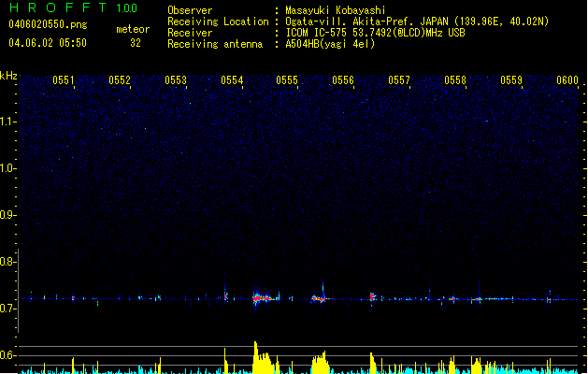Click the kHz axis unit label
This screenshot has height=374, width=588.
pos(8,76)
